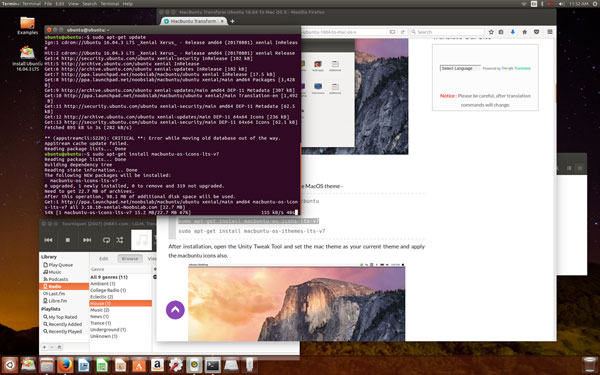Select News (1) genre

tap(121, 316)
